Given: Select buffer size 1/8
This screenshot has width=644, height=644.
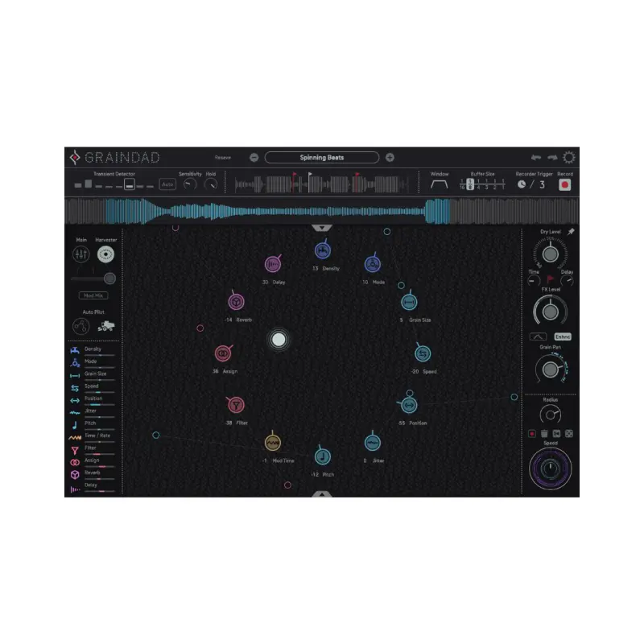Looking at the screenshot, I should (x=470, y=184).
